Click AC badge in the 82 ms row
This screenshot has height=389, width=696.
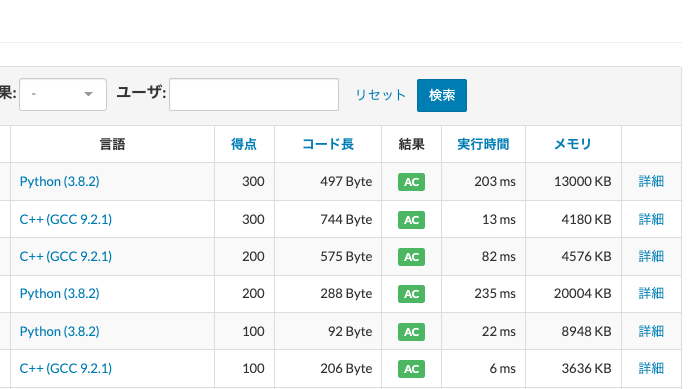[x=411, y=257]
